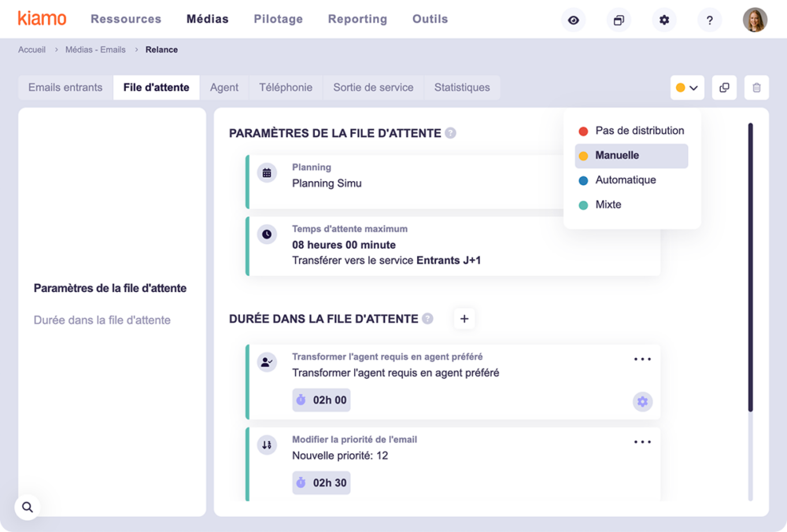The image size is (787, 532).
Task: Click the Kiamo logo
Action: (x=42, y=19)
